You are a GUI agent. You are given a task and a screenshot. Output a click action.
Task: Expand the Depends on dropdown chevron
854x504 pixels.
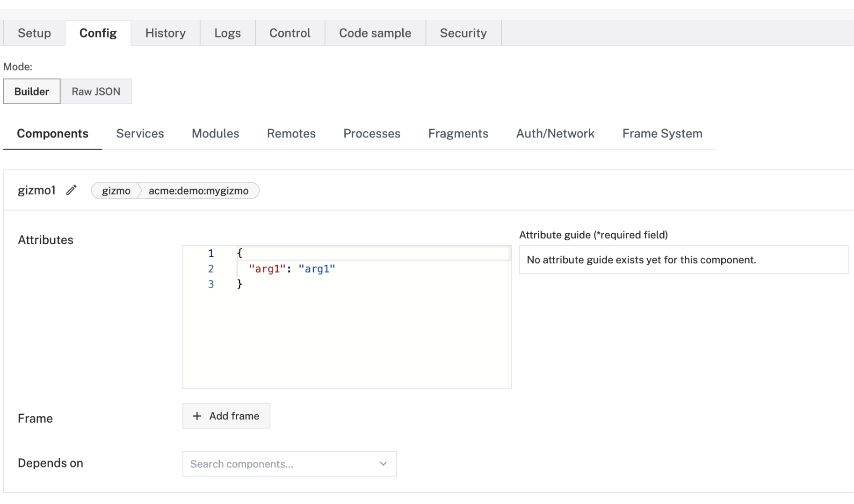[x=384, y=464]
